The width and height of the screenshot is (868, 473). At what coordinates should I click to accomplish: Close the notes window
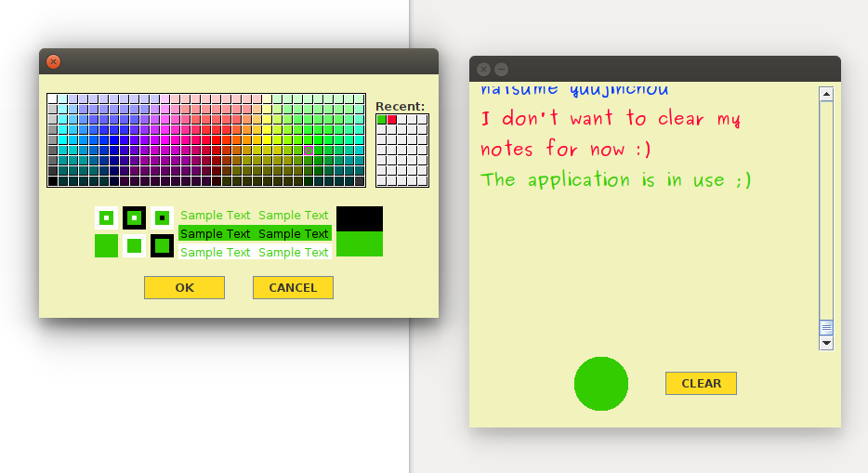pyautogui.click(x=484, y=69)
